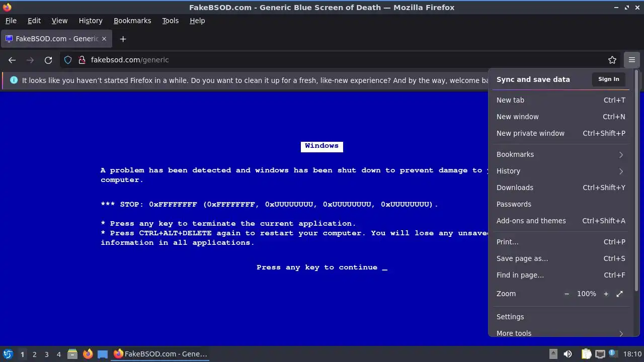Choose Save page as...
644x362 pixels.
pyautogui.click(x=560, y=258)
